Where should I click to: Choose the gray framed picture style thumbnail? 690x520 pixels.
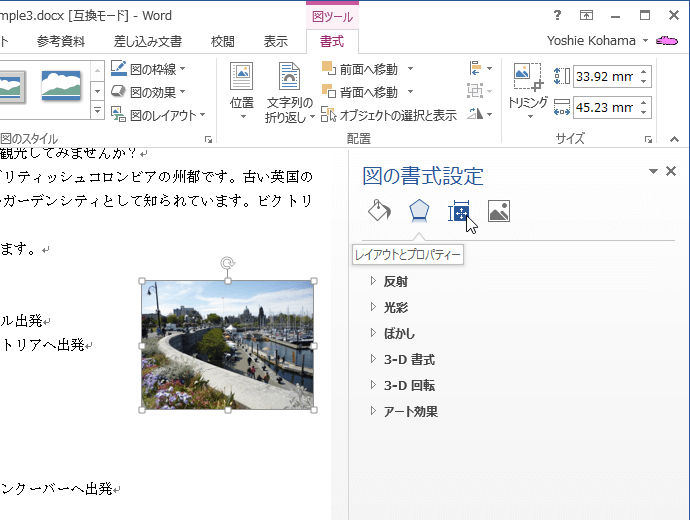[x=12, y=87]
